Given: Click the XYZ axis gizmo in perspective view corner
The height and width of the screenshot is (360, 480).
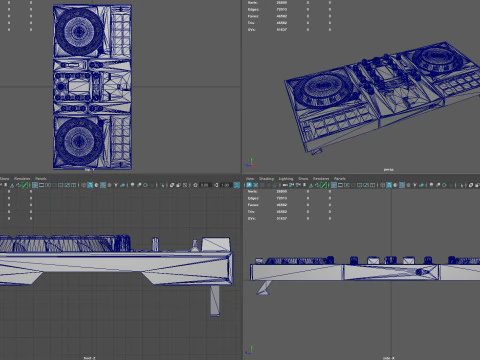Looking at the screenshot, I should coord(250,163).
